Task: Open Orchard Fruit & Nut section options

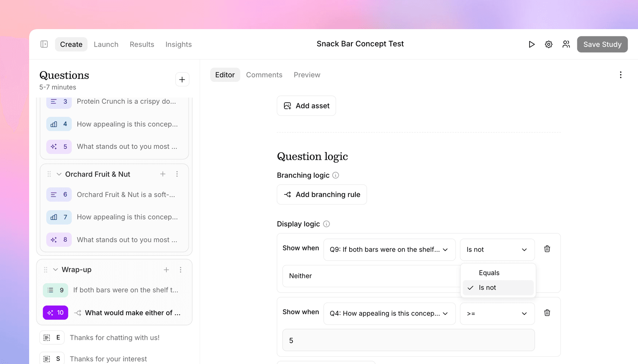Action: point(177,174)
